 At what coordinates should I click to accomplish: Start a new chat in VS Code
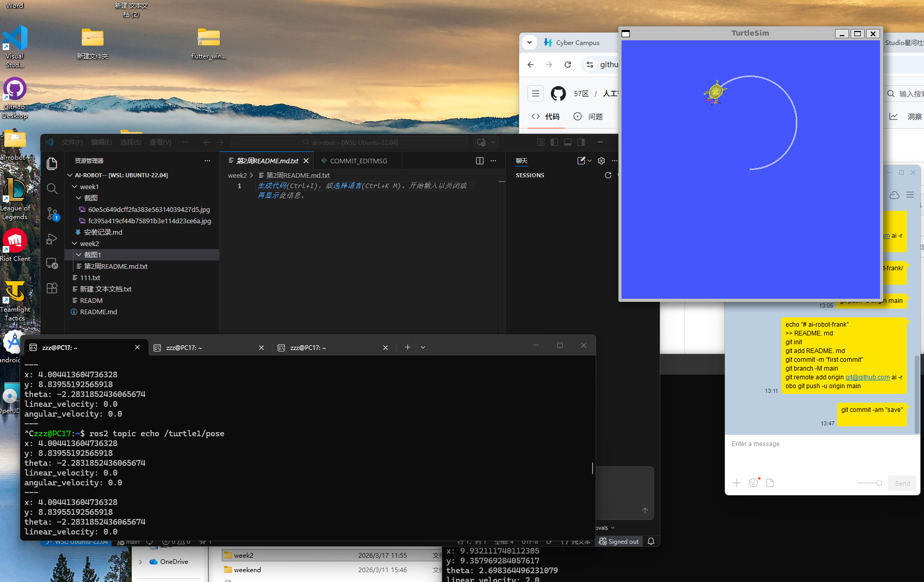click(581, 161)
